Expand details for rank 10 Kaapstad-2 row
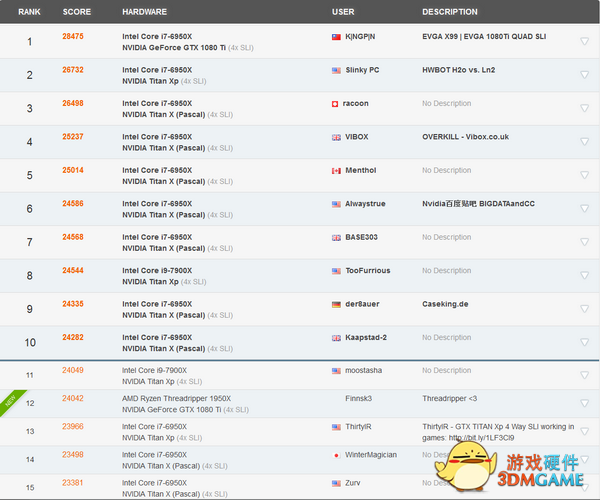 coord(584,342)
